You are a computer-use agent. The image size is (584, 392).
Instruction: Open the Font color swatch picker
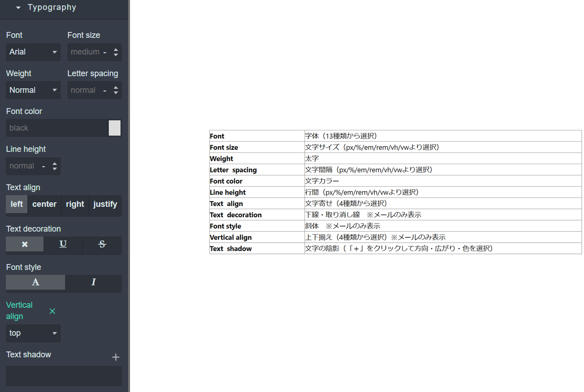pos(115,128)
